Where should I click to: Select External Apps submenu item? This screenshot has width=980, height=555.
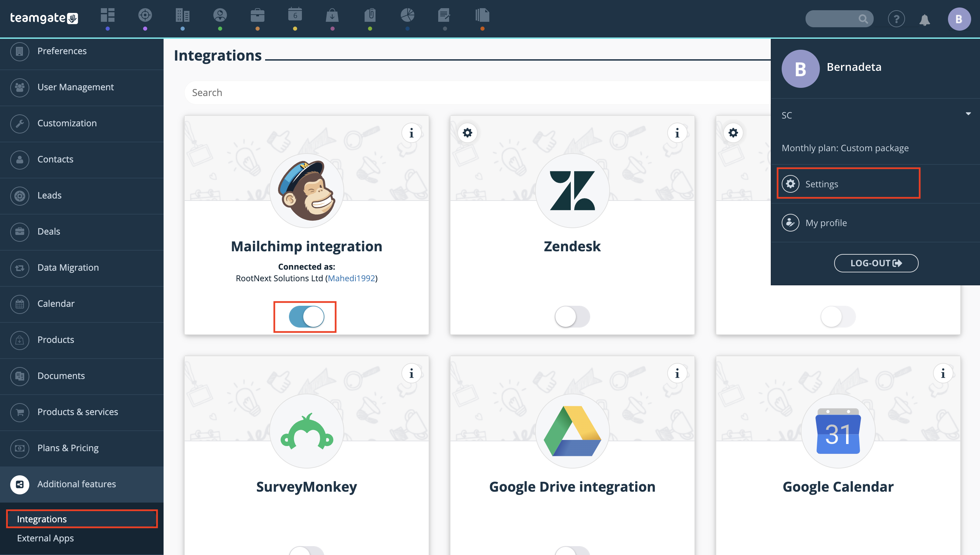pos(45,538)
